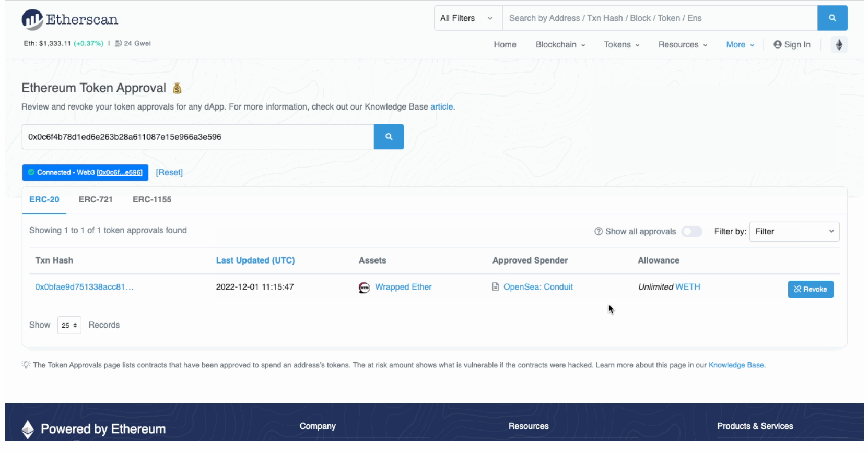Viewport: 868px width, 454px height.
Task: Click the money bag icon beside title
Action: click(177, 88)
